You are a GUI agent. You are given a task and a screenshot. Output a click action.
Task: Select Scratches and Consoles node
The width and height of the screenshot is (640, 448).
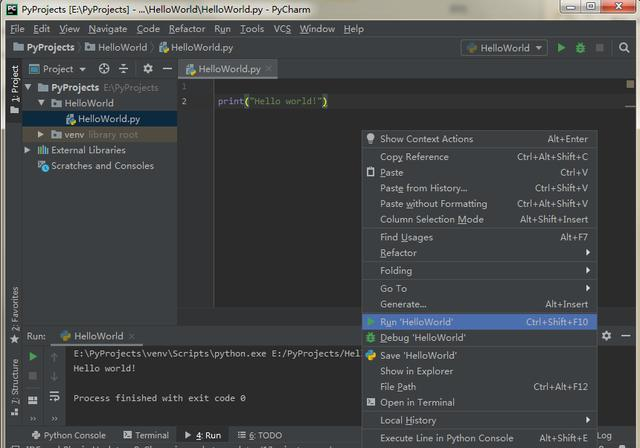coord(96,166)
